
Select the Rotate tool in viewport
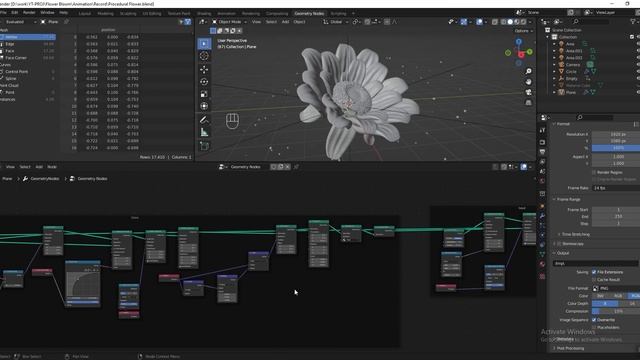point(204,82)
